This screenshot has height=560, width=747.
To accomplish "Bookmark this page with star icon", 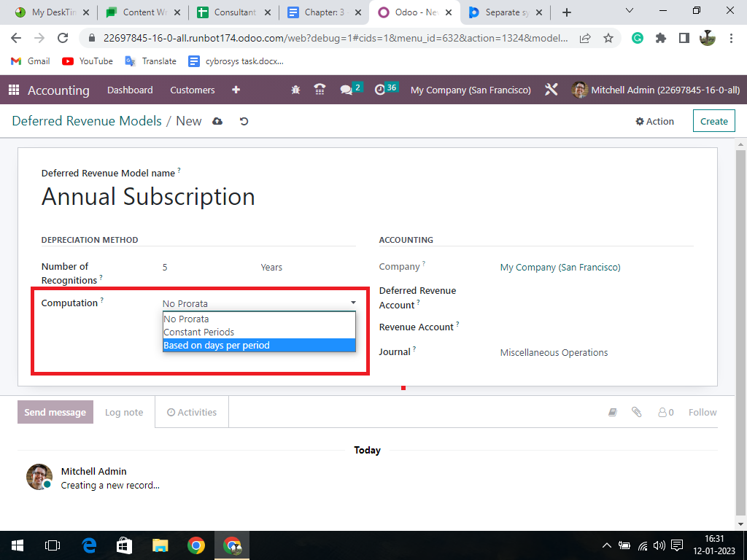I will pyautogui.click(x=608, y=38).
